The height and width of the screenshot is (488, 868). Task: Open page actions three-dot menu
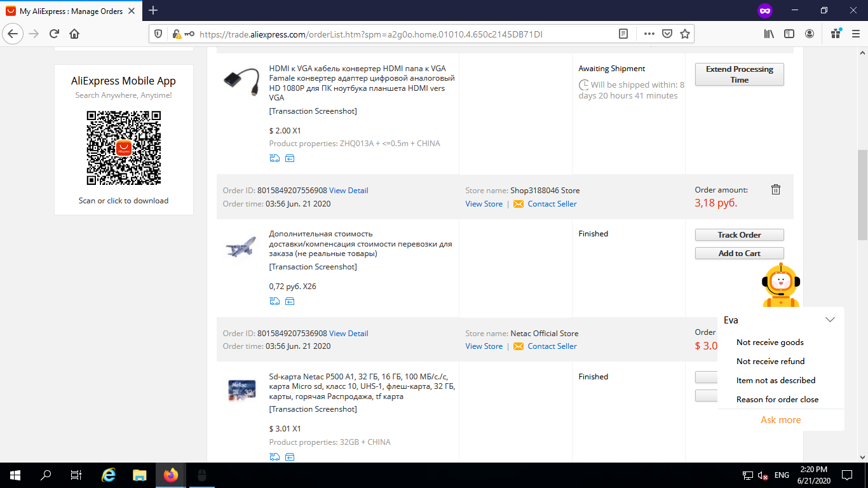[x=649, y=34]
